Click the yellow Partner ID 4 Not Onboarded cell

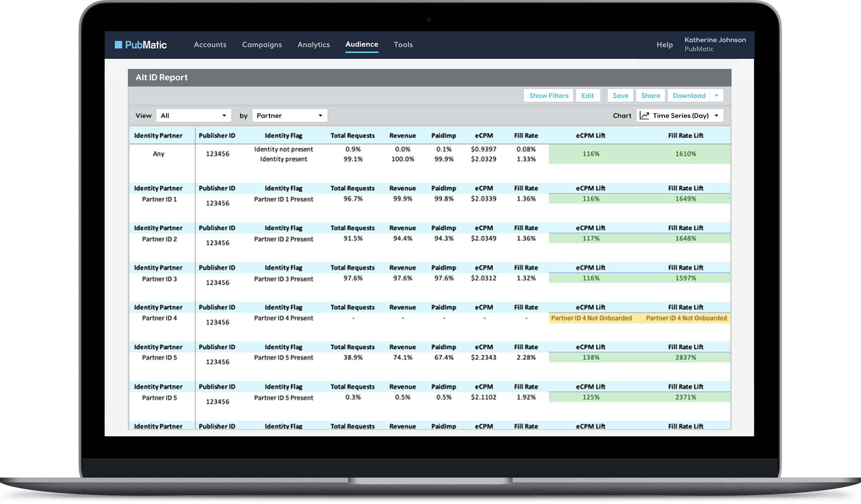pos(591,318)
